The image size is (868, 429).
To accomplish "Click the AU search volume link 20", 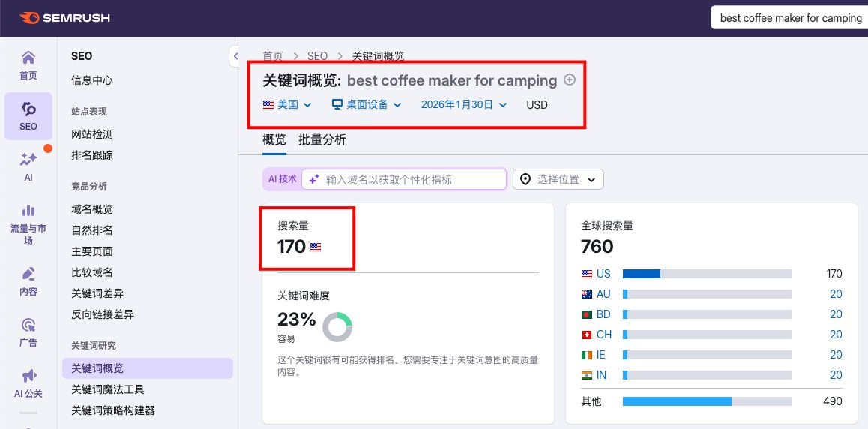I will tap(836, 294).
